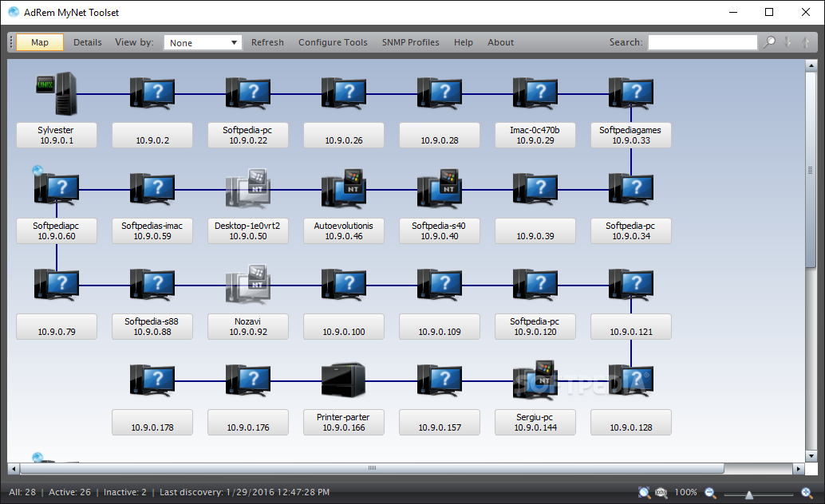Image resolution: width=825 pixels, height=504 pixels.
Task: Open the About dialog
Action: point(500,42)
